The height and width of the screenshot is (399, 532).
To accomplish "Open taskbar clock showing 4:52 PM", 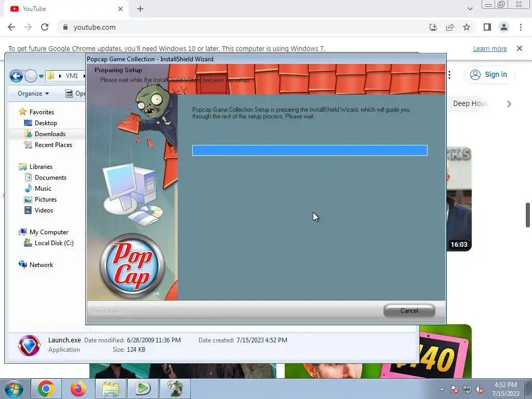I will [506, 389].
